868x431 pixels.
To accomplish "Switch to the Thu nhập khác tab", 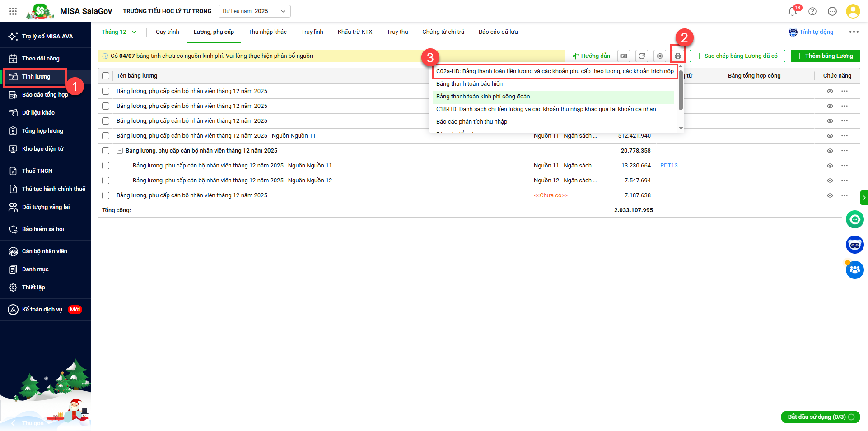I will [x=267, y=32].
